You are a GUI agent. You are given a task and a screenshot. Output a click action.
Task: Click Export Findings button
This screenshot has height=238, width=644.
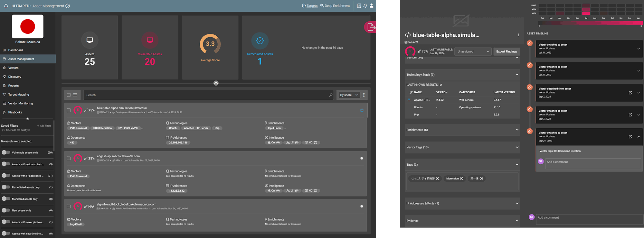pos(507,51)
